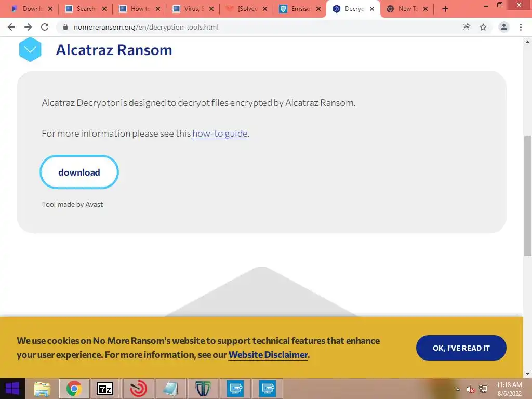This screenshot has height=399, width=532.
Task: Close the How to tab
Action: click(x=158, y=9)
